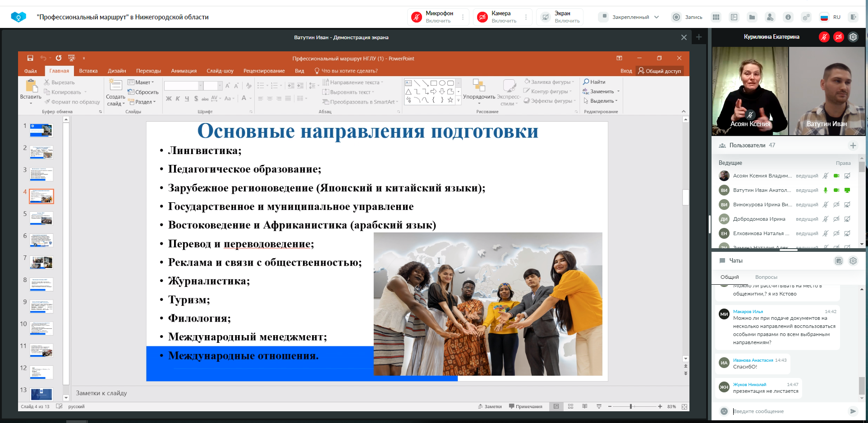
Task: Select the Общий chat tab
Action: pos(729,277)
